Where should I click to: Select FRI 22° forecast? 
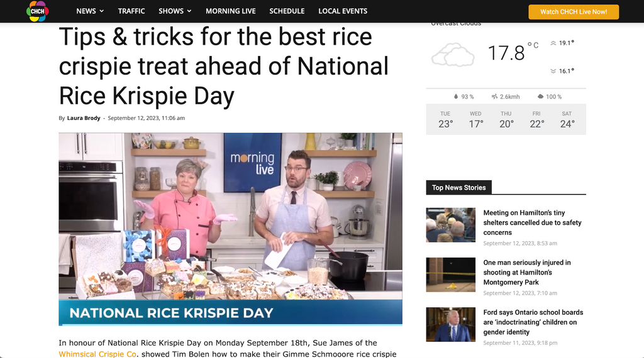(x=536, y=119)
